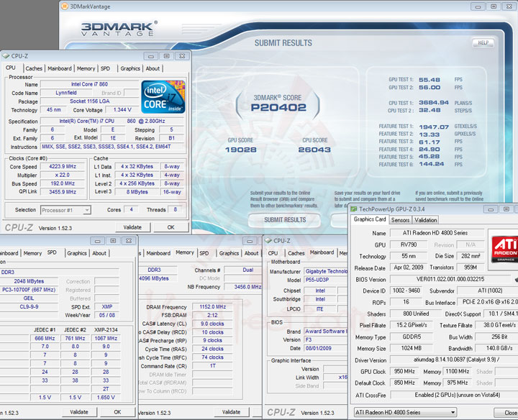The width and height of the screenshot is (518, 420).
Task: Open Caches tab in Mainboard CPU-Z window
Action: pos(296,253)
